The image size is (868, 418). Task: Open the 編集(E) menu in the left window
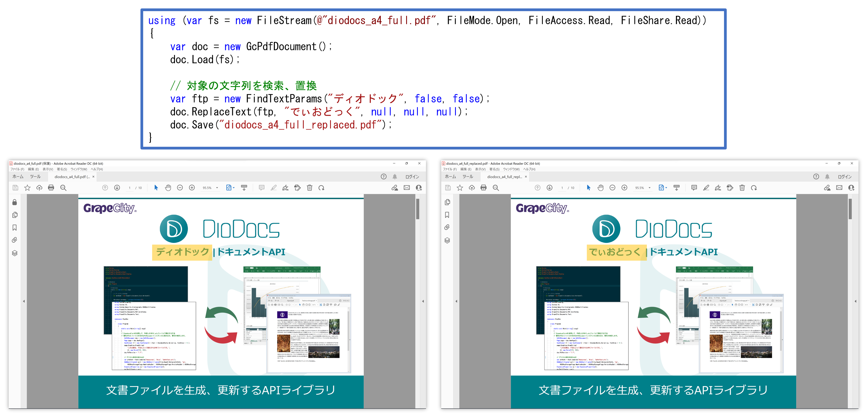[33, 169]
